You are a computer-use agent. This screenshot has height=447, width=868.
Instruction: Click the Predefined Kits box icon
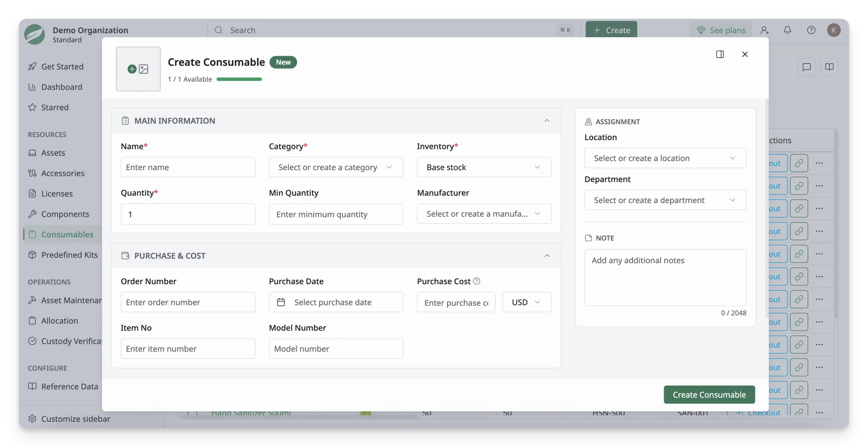[x=32, y=255]
